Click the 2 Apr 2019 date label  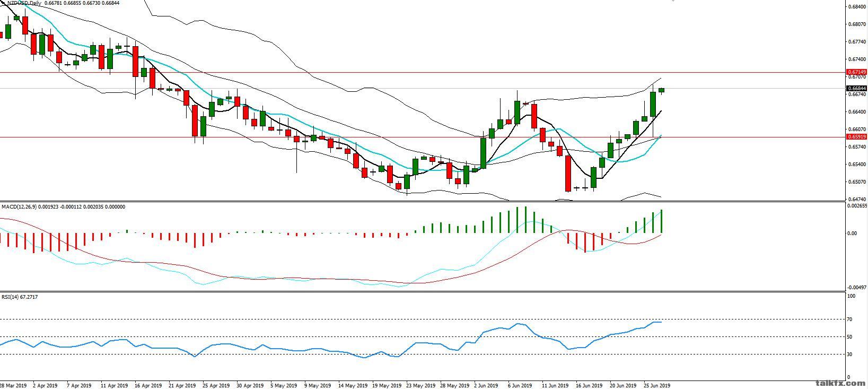tap(45, 386)
